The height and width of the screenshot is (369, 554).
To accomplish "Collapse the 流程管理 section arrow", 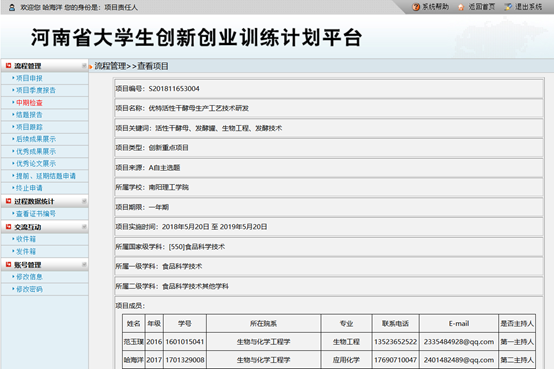I will point(84,66).
